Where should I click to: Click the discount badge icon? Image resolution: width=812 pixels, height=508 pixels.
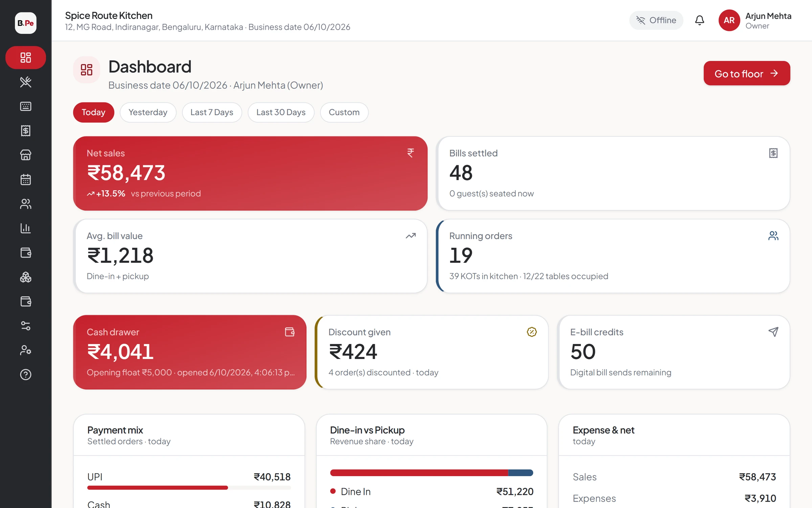click(532, 332)
